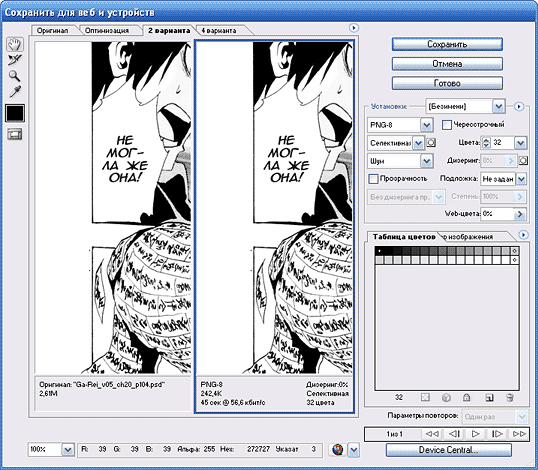The height and width of the screenshot is (470, 538).
Task: Open the optimize settings flyout menu
Action: 519,107
